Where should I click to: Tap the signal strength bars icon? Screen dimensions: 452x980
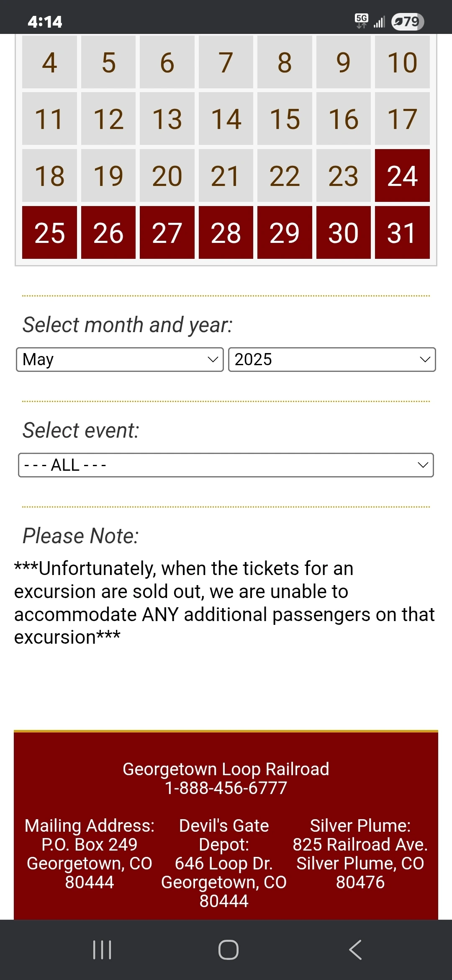click(x=379, y=22)
